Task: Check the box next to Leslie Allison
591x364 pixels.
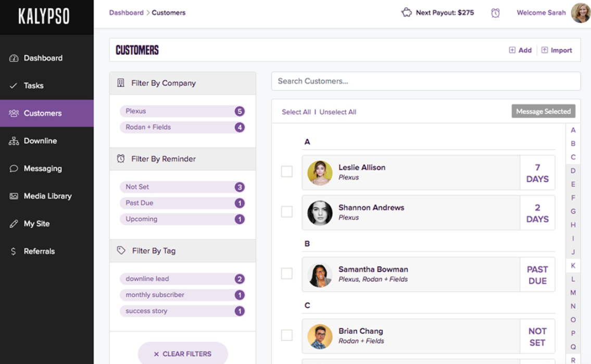Action: tap(287, 172)
